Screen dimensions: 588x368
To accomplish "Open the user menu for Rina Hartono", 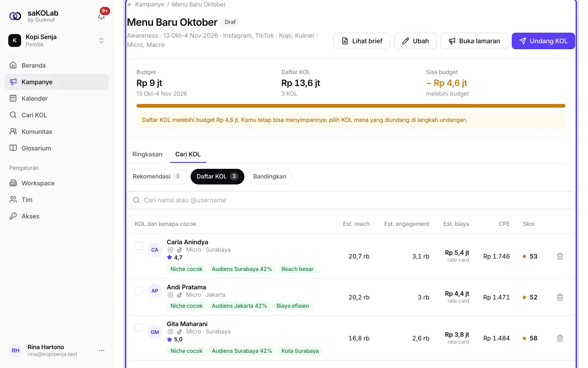I will (102, 351).
